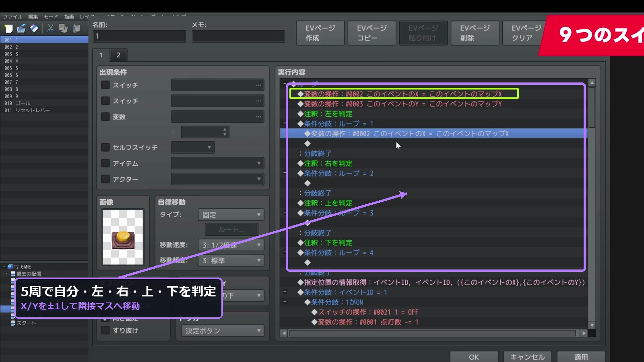The height and width of the screenshot is (362, 644).
Task: Select event 002 2 in the list
Action: pyautogui.click(x=44, y=47)
